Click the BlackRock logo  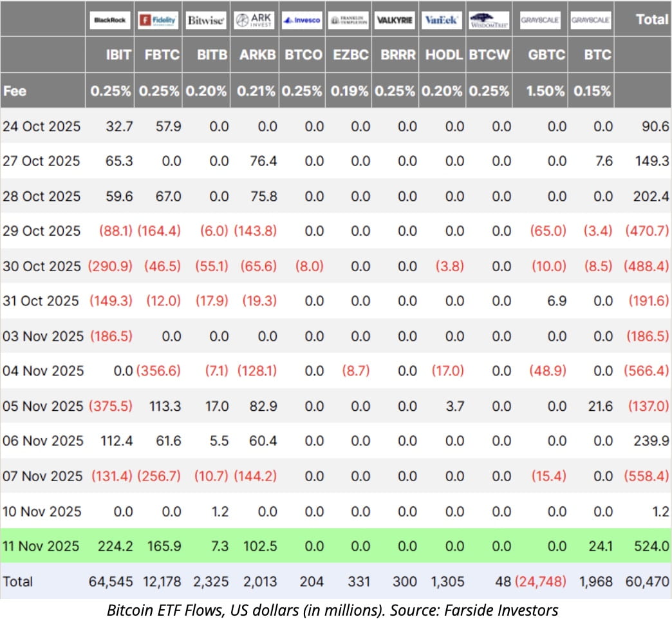coord(109,20)
